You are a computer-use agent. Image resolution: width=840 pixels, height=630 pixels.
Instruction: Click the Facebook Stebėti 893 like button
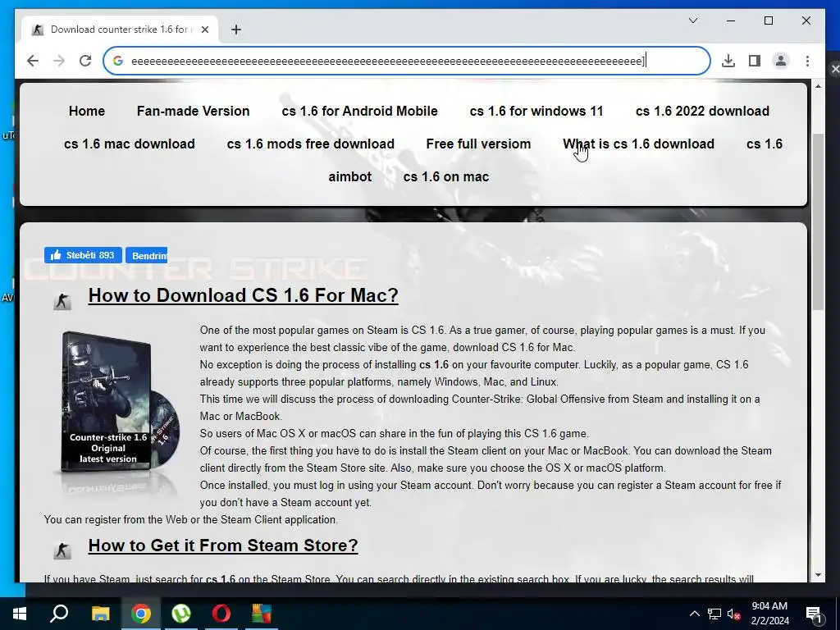[83, 255]
